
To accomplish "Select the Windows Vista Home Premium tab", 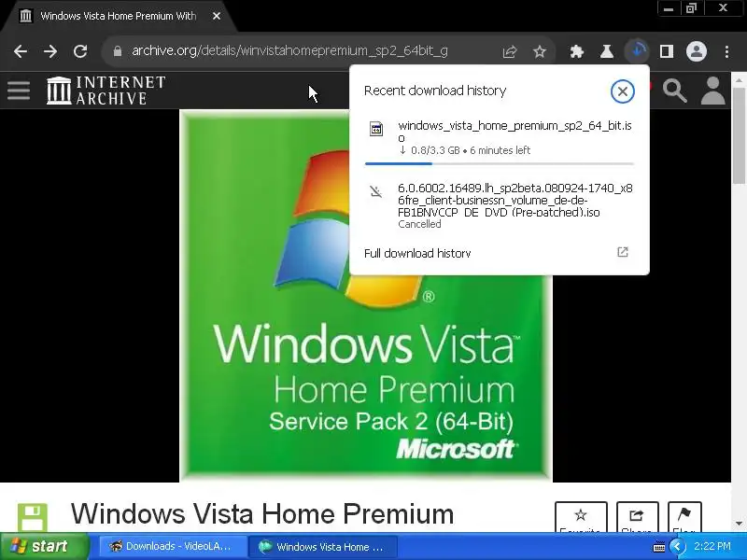I will (x=119, y=16).
